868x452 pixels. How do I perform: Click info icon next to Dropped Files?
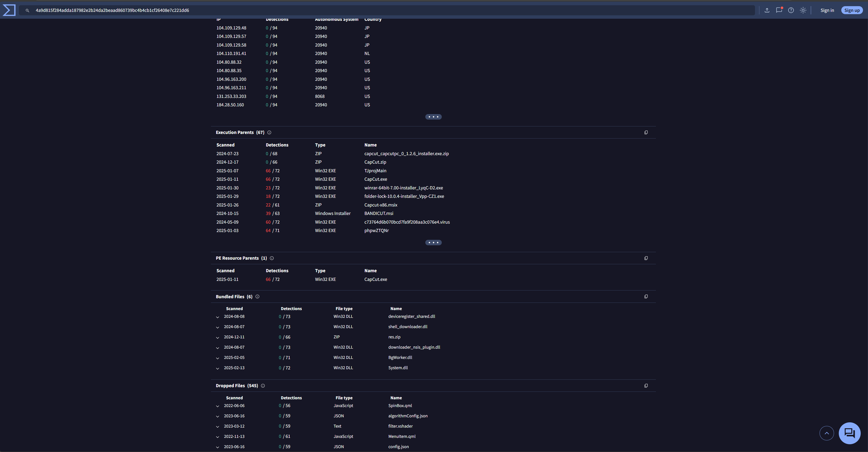(x=263, y=386)
